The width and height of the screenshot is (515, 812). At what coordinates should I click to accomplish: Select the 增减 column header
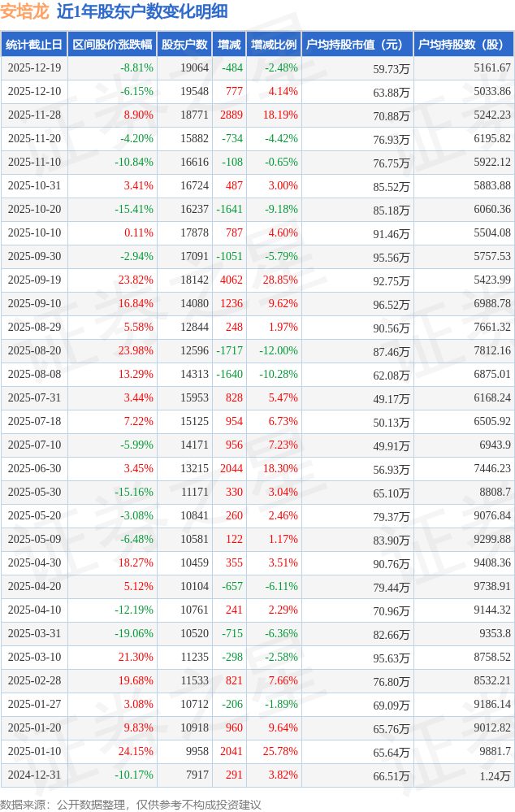click(230, 45)
